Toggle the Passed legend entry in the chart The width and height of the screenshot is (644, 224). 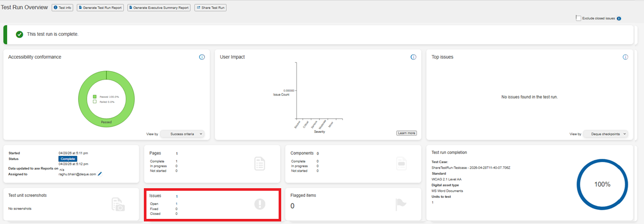pyautogui.click(x=106, y=97)
